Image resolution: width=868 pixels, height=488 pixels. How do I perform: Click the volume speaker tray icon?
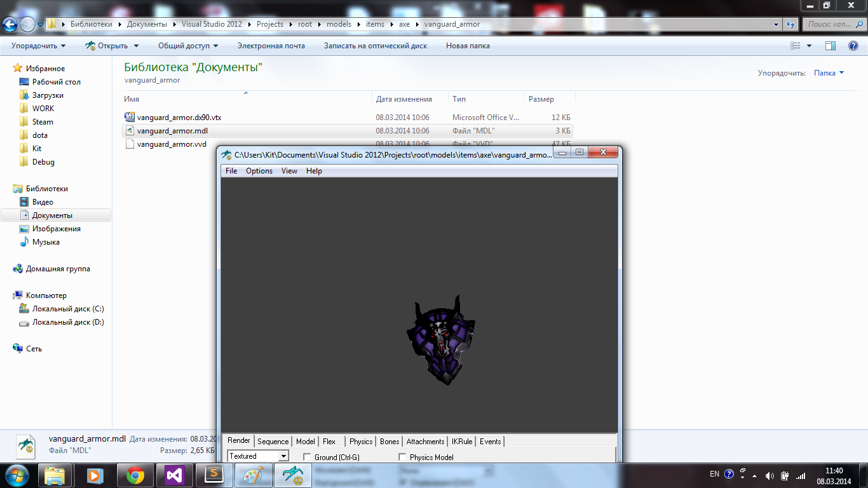(x=770, y=475)
